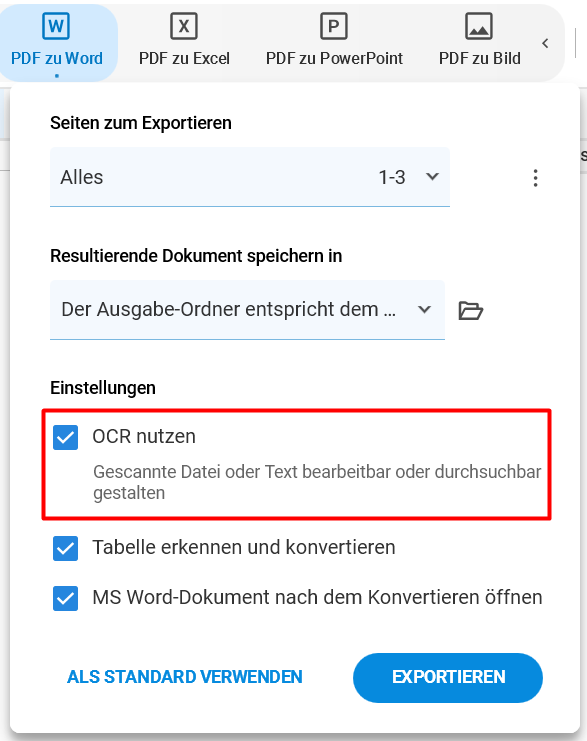
Task: Disable the OCR nutzen checkbox
Action: [x=65, y=437]
